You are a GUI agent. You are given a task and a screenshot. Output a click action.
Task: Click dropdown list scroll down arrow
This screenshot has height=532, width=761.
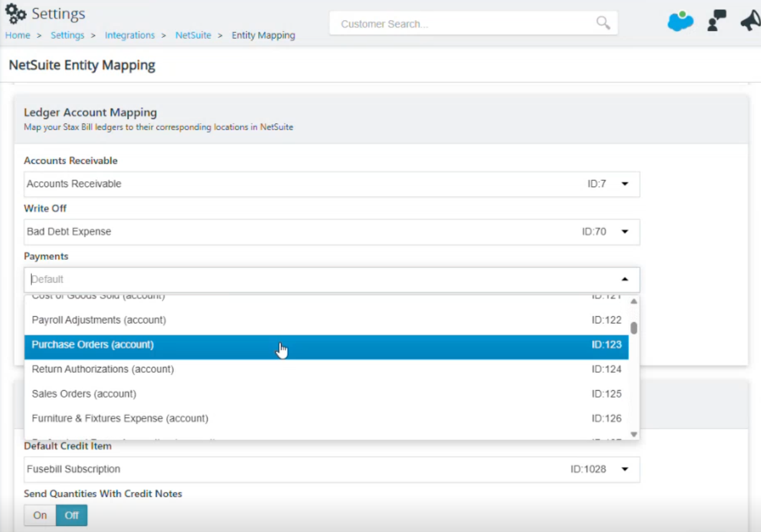tap(634, 434)
